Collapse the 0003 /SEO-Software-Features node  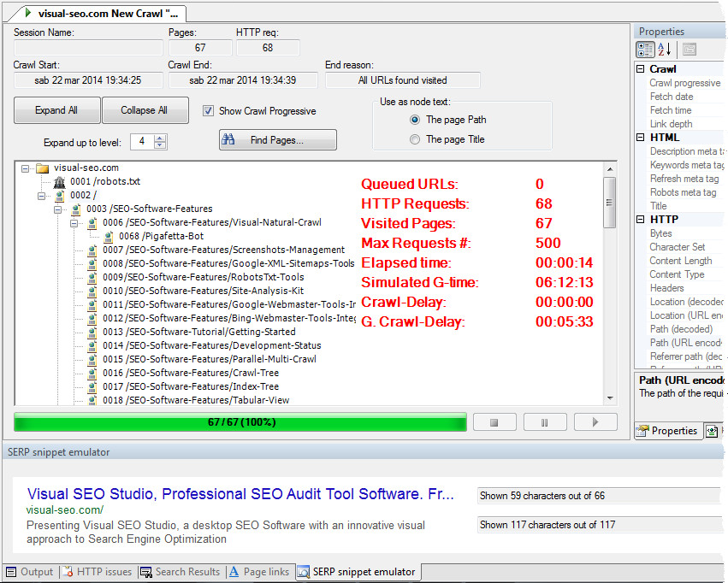pos(57,209)
